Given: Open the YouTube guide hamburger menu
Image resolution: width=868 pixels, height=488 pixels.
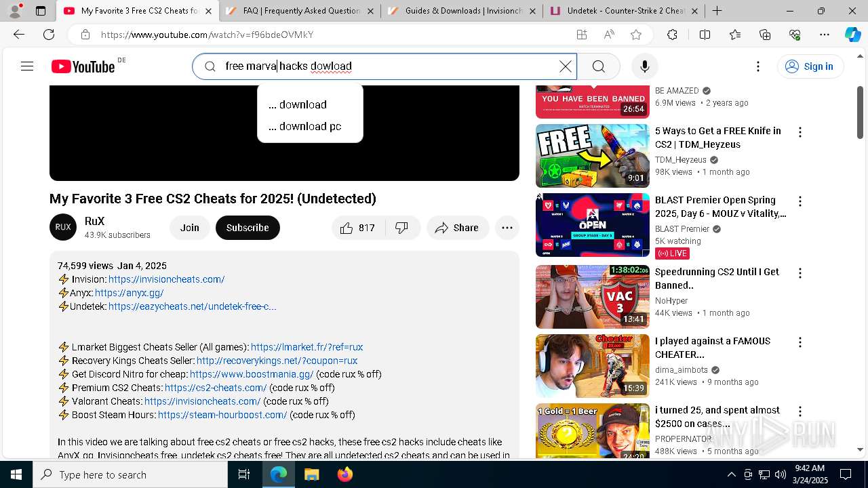Looking at the screenshot, I should (x=27, y=66).
